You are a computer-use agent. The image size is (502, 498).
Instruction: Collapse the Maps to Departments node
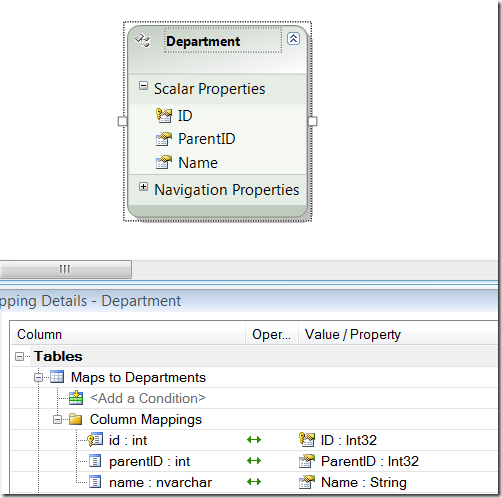pyautogui.click(x=38, y=378)
